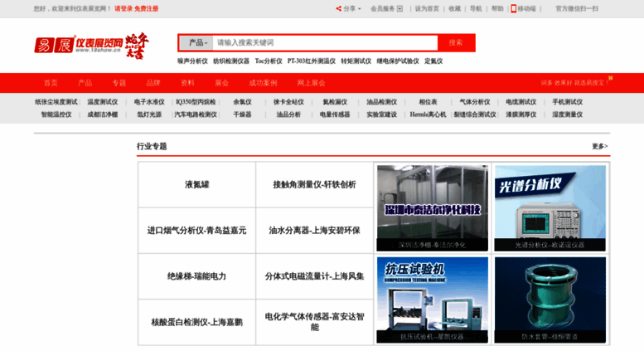Open 分体式电磁流量计-上海风集 topic
644x351 pixels.
[x=314, y=276]
